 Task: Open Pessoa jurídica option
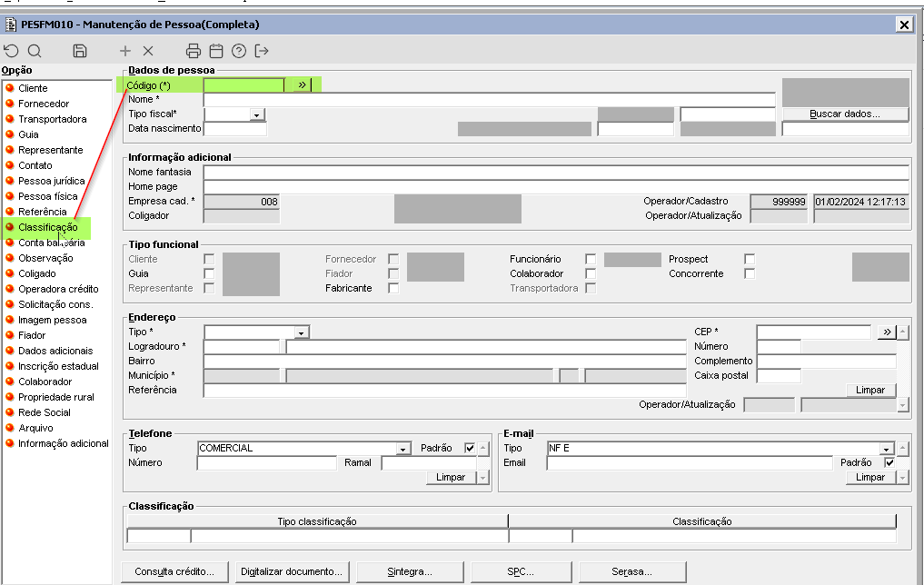click(x=51, y=181)
